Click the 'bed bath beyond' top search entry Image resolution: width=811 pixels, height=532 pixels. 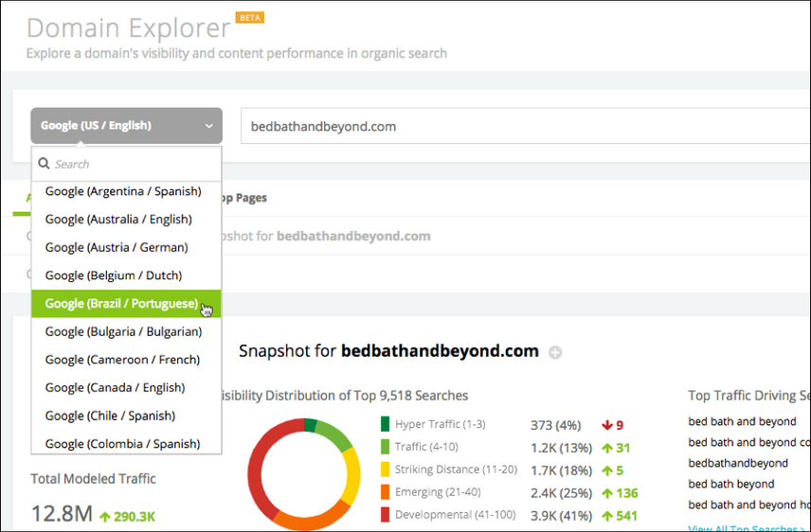point(731,484)
